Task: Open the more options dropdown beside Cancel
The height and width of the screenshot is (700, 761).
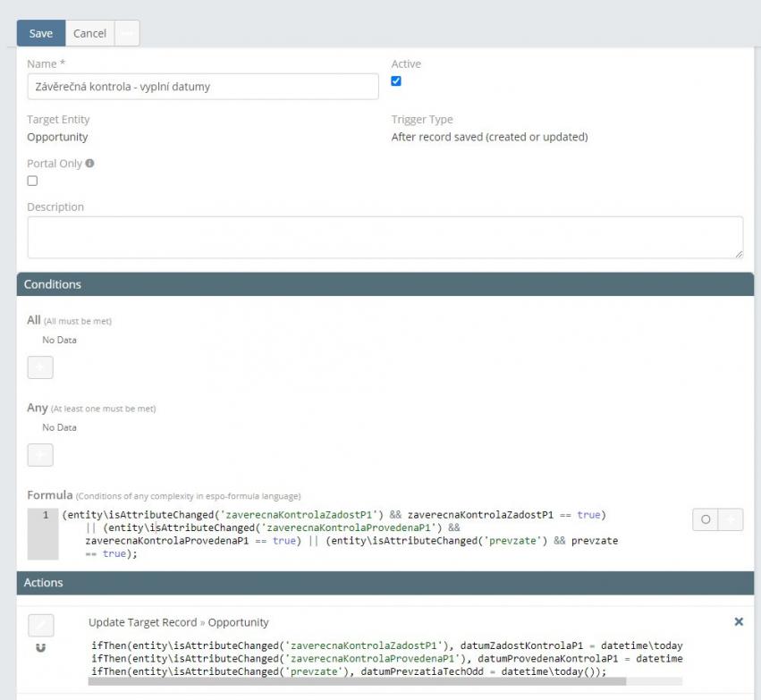Action: 127,33
